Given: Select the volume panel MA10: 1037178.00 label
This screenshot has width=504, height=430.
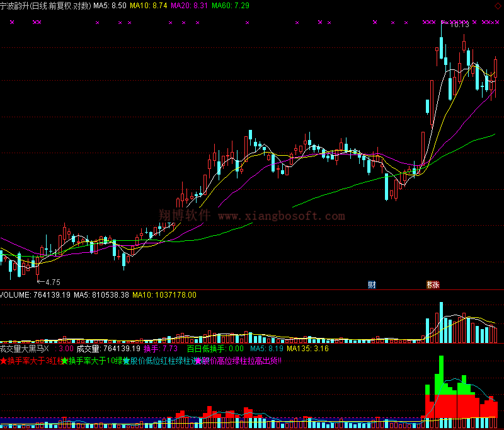Looking at the screenshot, I should [164, 294].
